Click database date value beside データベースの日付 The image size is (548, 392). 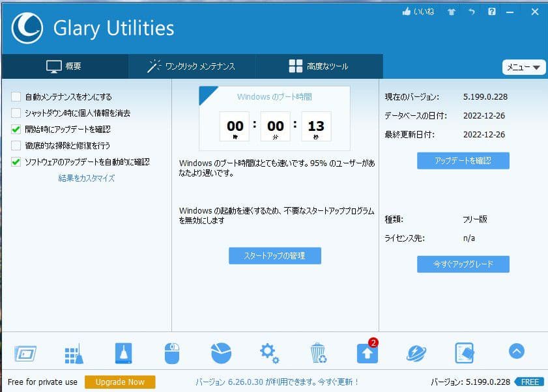[x=484, y=116]
